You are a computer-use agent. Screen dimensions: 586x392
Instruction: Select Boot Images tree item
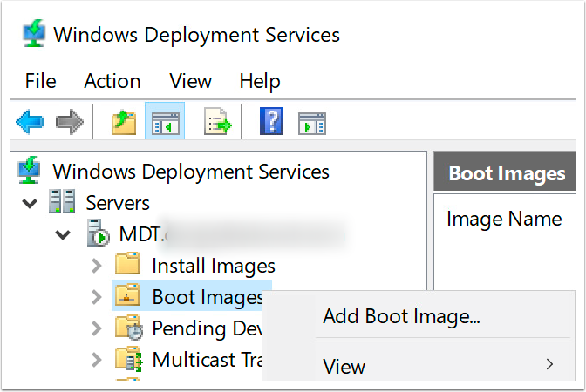click(x=208, y=297)
